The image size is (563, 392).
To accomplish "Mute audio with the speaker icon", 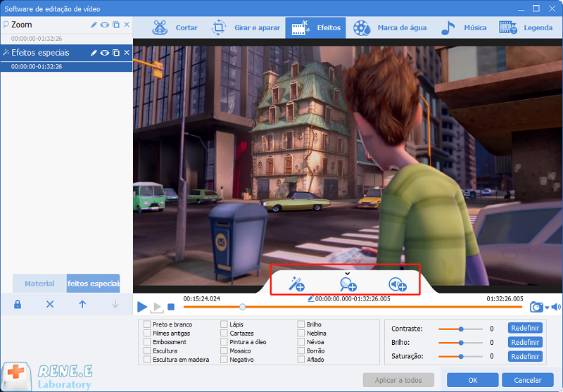I will [x=556, y=307].
